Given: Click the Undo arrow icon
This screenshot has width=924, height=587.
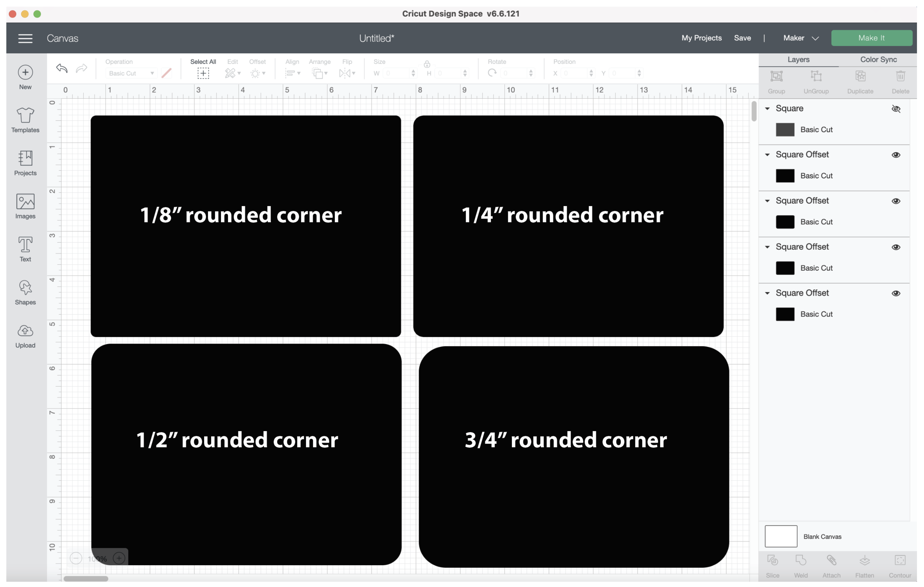Looking at the screenshot, I should pyautogui.click(x=62, y=68).
